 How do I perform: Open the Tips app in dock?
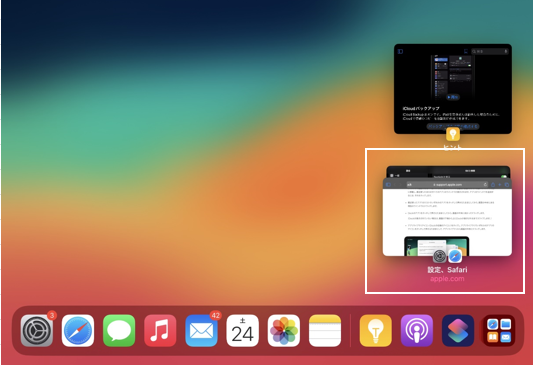click(x=376, y=330)
